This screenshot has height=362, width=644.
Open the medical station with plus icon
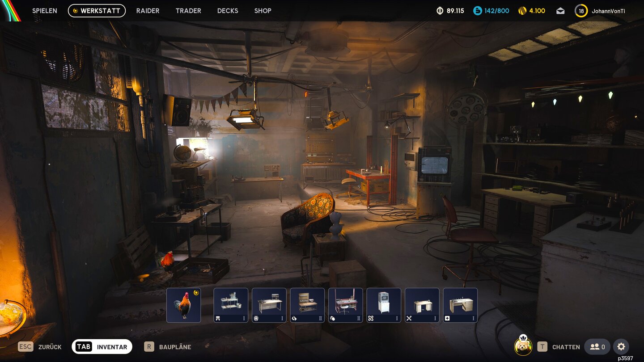pos(460,305)
